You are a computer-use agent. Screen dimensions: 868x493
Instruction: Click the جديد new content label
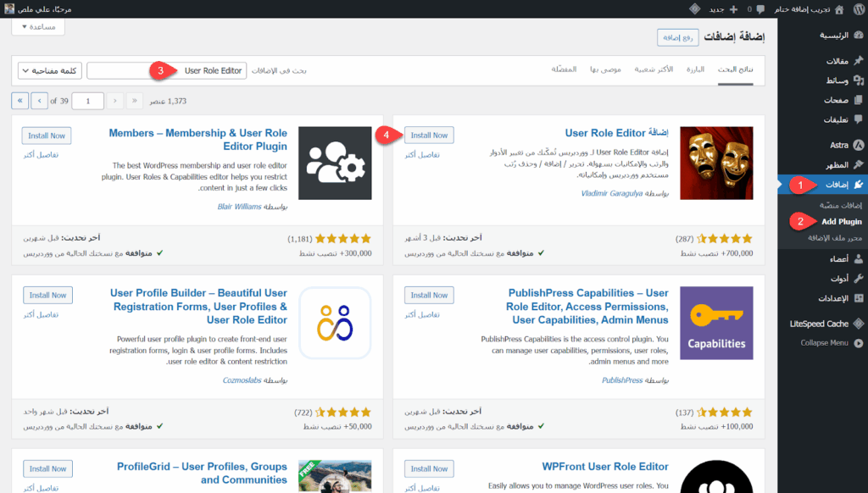(x=717, y=9)
